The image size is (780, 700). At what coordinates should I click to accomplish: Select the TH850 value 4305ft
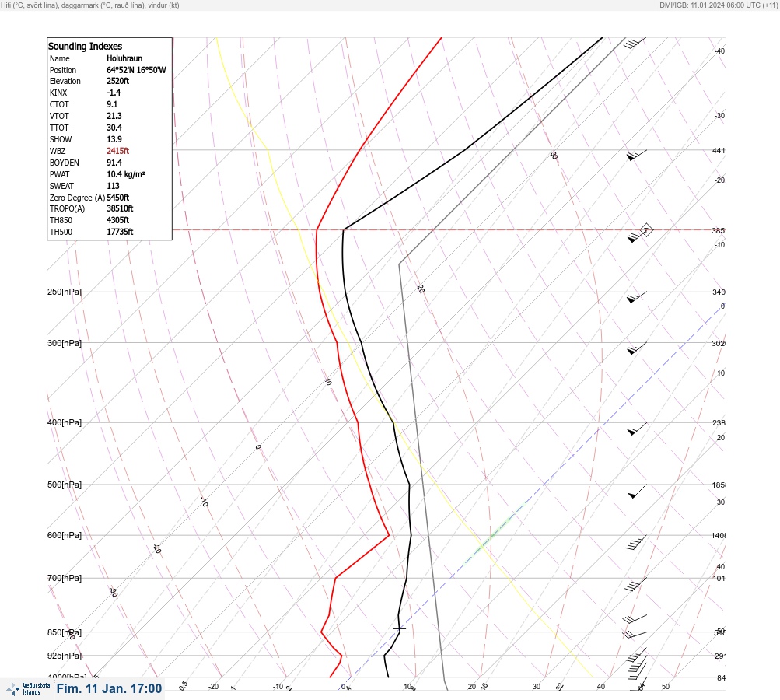pyautogui.click(x=118, y=220)
